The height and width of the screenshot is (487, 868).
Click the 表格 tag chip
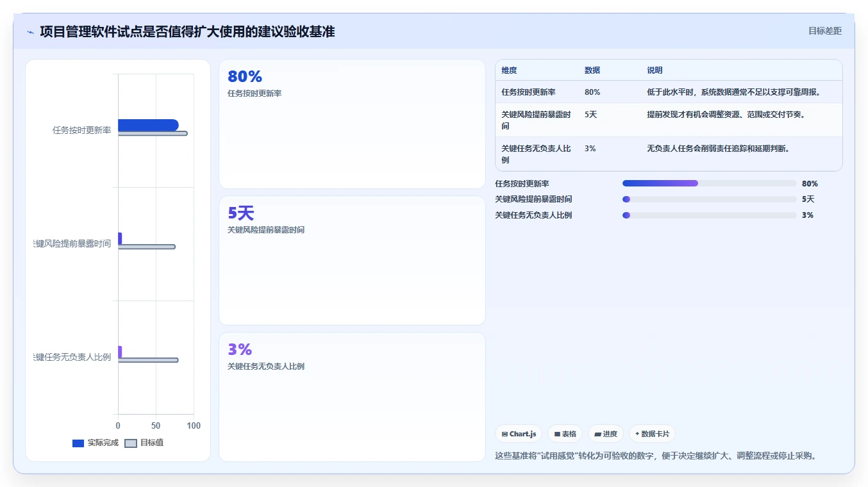[565, 434]
